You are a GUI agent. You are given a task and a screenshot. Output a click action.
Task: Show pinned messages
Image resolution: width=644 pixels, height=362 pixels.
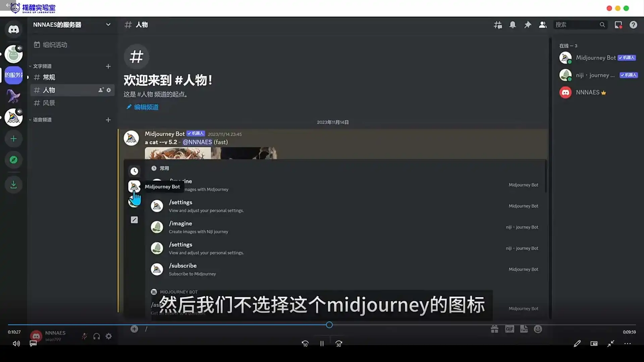(528, 25)
